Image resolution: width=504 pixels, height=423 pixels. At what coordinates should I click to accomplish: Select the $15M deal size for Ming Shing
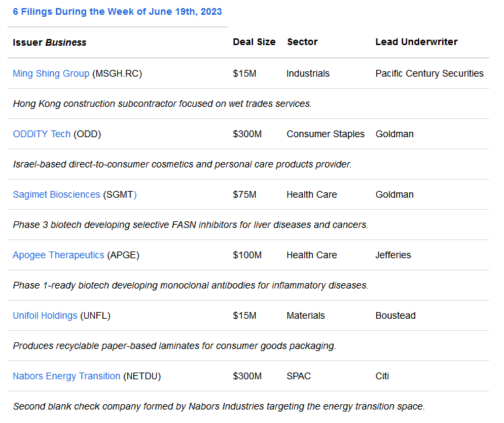pos(245,73)
